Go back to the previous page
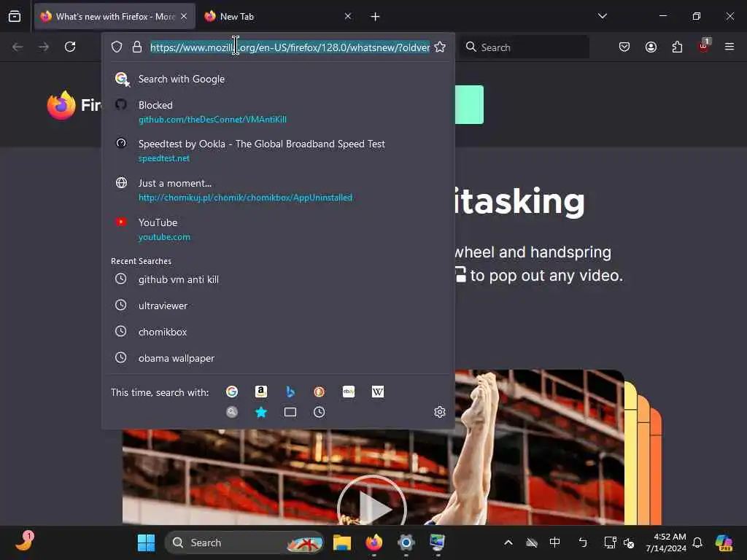This screenshot has height=560, width=747. click(x=18, y=47)
